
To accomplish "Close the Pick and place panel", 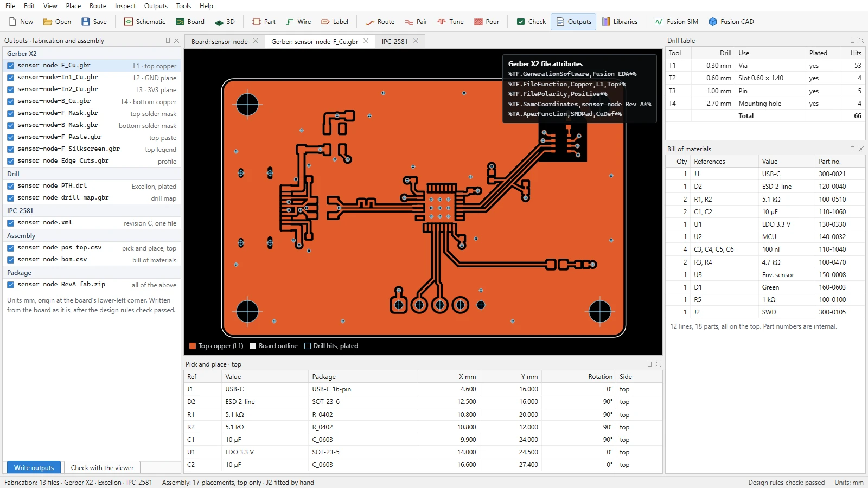I will click(x=658, y=364).
